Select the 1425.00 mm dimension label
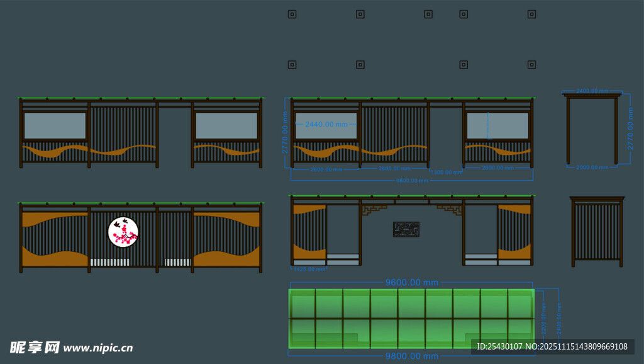The height and width of the screenshot is (364, 644). pos(308,270)
